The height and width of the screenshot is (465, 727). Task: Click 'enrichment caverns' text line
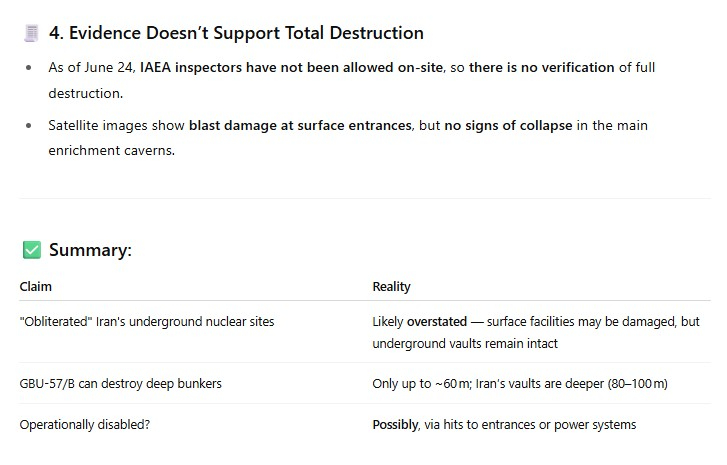pos(111,151)
